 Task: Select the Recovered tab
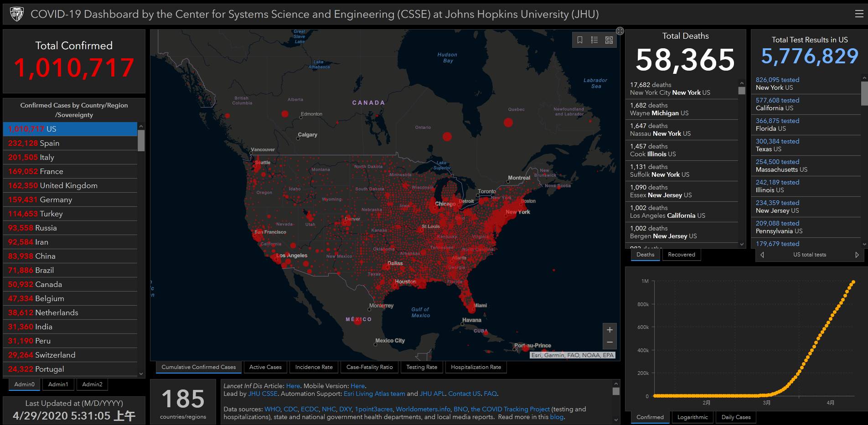[x=682, y=255]
